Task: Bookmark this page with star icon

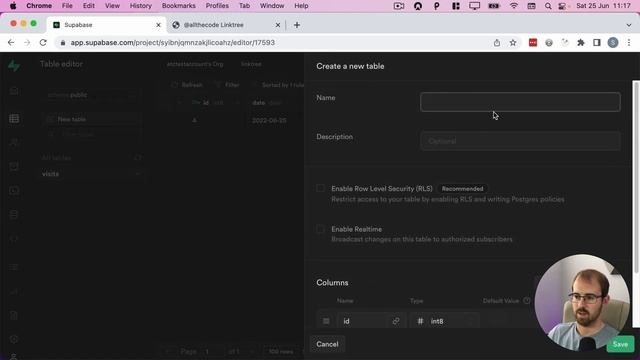Action: coord(513,42)
